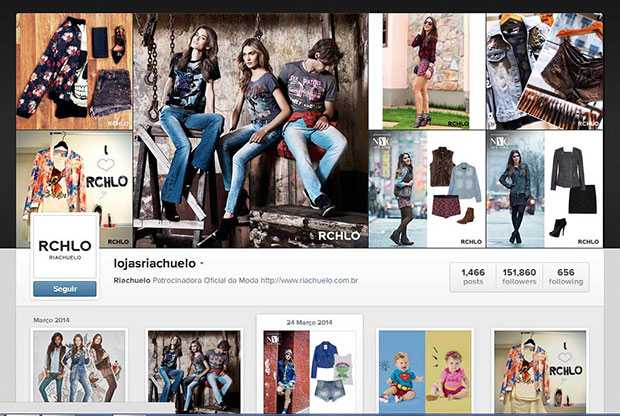Expand the dropdown arrow beside lojasriachuelo
620x416 pixels.
point(202,263)
